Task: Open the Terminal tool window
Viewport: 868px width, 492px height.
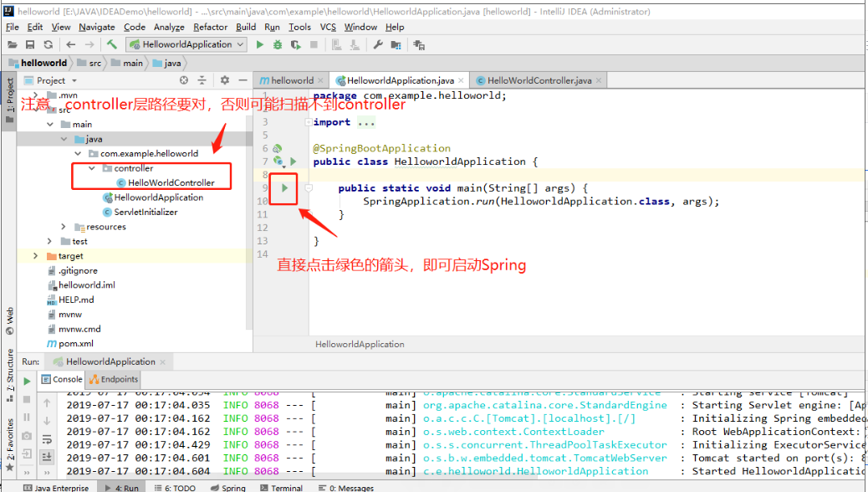Action: (x=282, y=488)
